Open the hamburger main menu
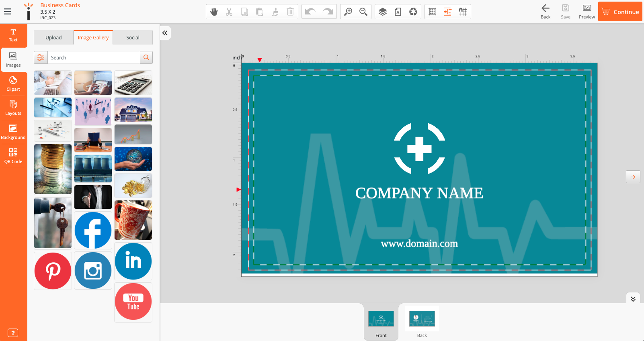 click(x=8, y=12)
